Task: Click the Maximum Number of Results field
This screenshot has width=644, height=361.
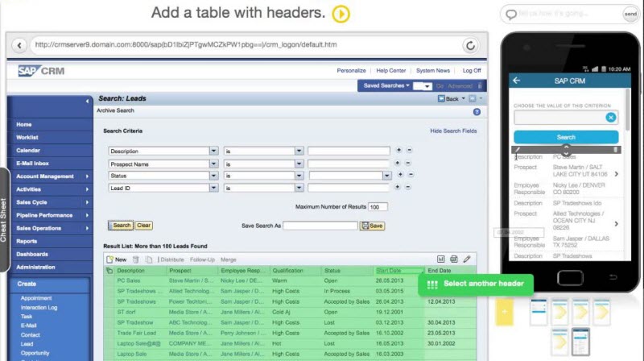Action: coord(378,207)
